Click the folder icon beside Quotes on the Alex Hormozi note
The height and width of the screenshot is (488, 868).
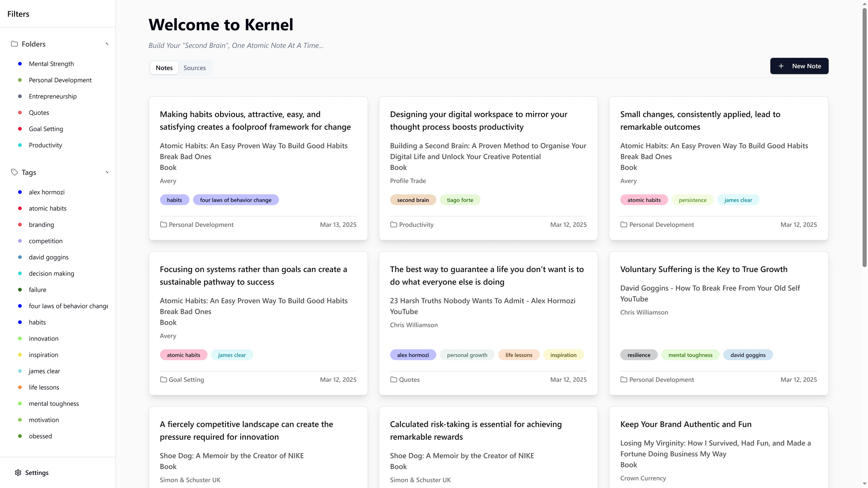394,380
